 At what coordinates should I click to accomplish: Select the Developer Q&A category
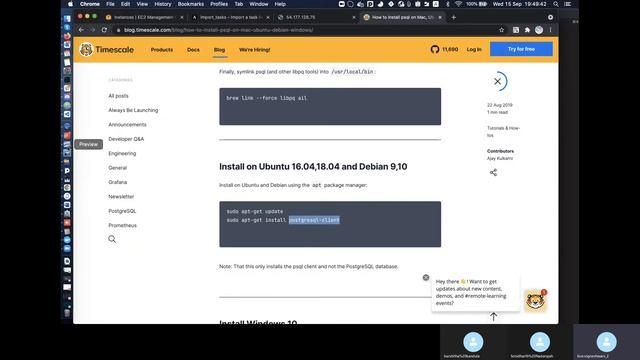click(x=126, y=139)
